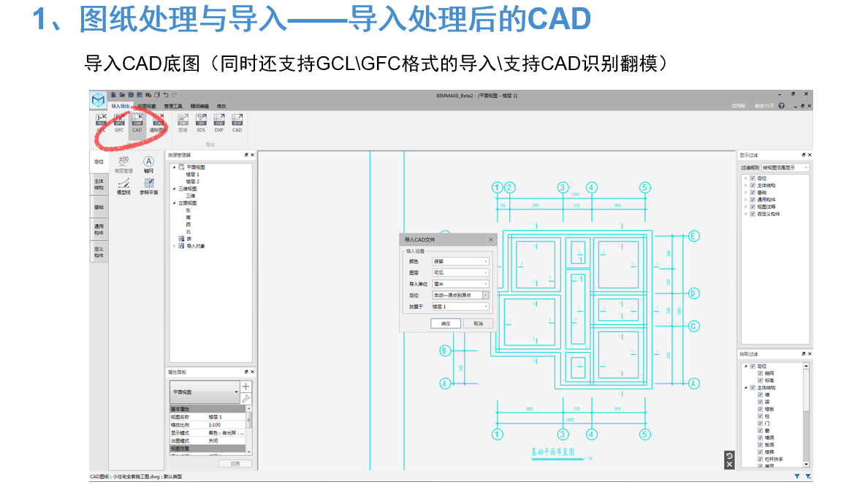Collapse the 平面视图 tree node

175,167
